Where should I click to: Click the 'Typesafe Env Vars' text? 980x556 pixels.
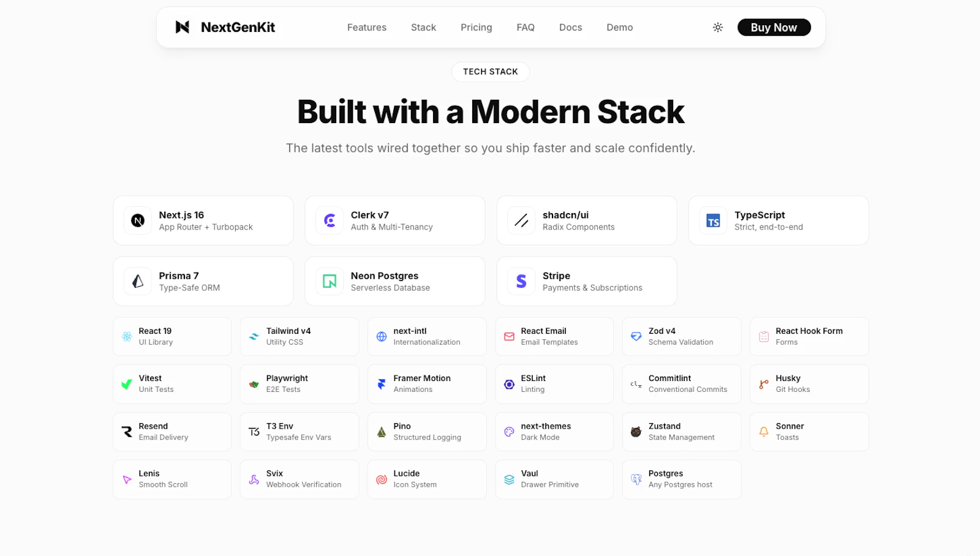tap(299, 437)
